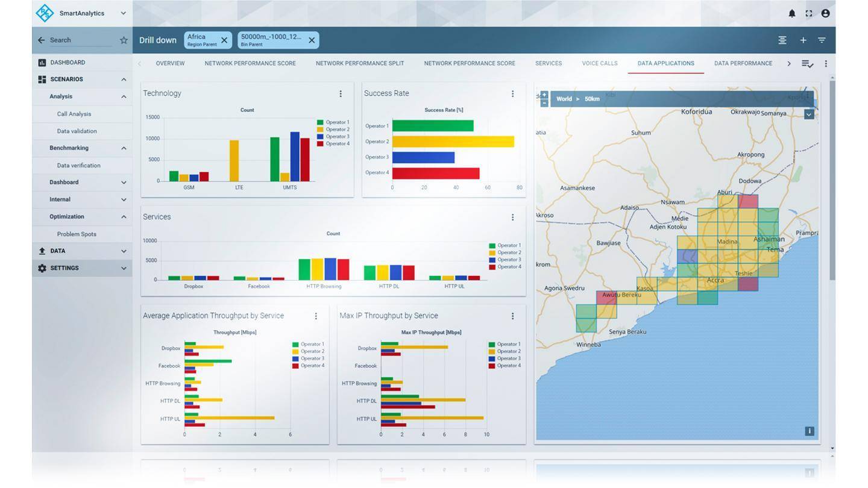Click the plus icon in drill down bar
Image resolution: width=868 pixels, height=488 pixels.
pyautogui.click(x=803, y=40)
